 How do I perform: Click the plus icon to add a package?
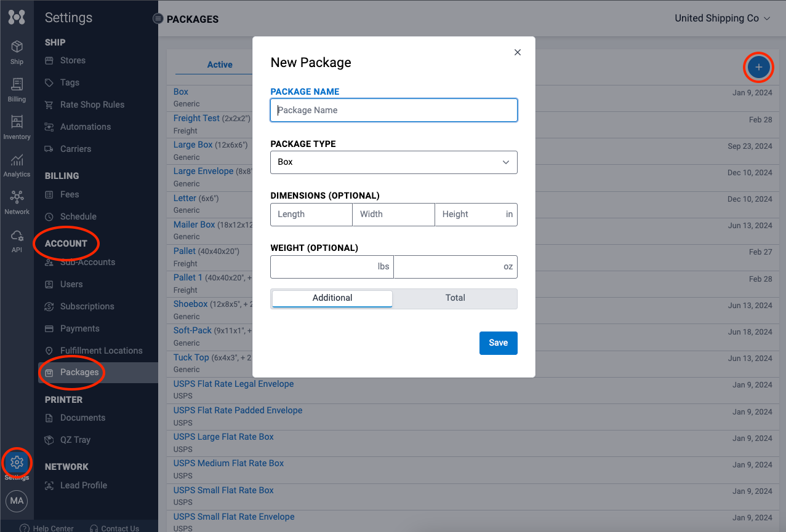click(x=758, y=68)
